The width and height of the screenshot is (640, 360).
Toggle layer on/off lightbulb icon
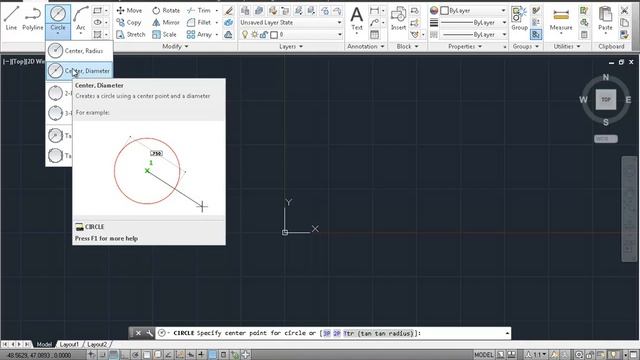coord(245,35)
